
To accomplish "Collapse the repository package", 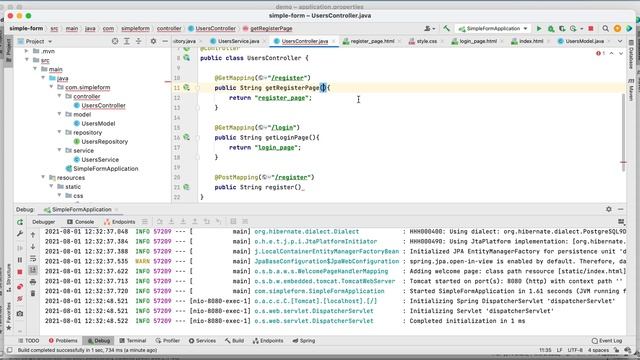I will pos(60,132).
